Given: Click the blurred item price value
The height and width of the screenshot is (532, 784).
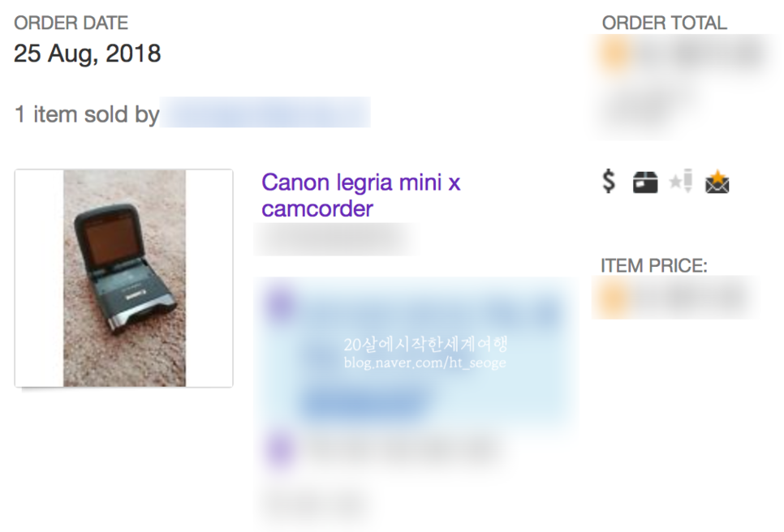Looking at the screenshot, I should click(674, 298).
